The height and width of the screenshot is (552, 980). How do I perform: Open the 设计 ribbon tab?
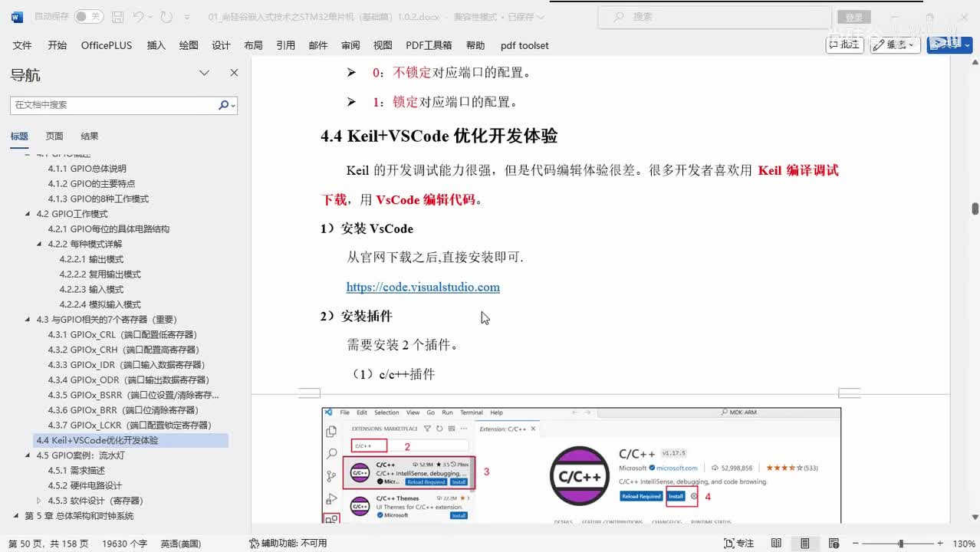click(221, 45)
